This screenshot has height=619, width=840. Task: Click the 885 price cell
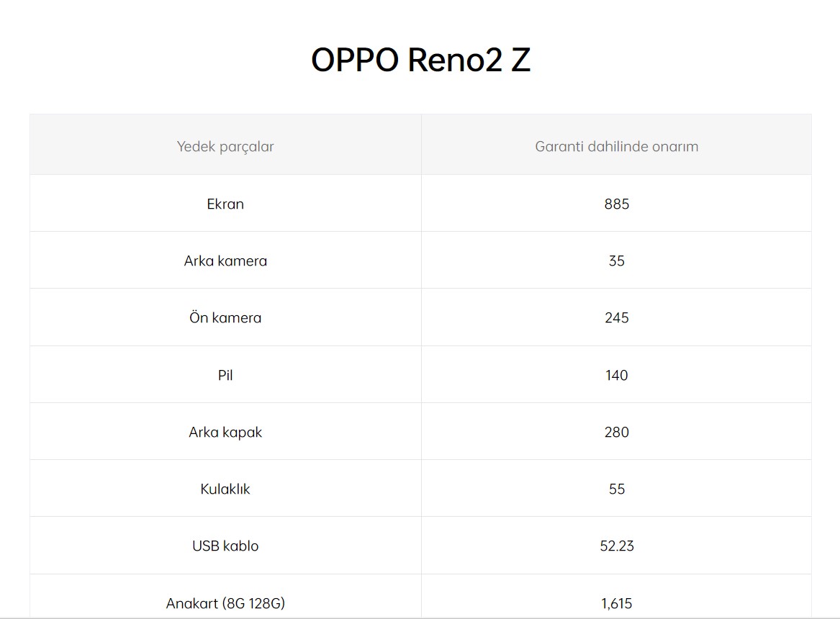617,204
